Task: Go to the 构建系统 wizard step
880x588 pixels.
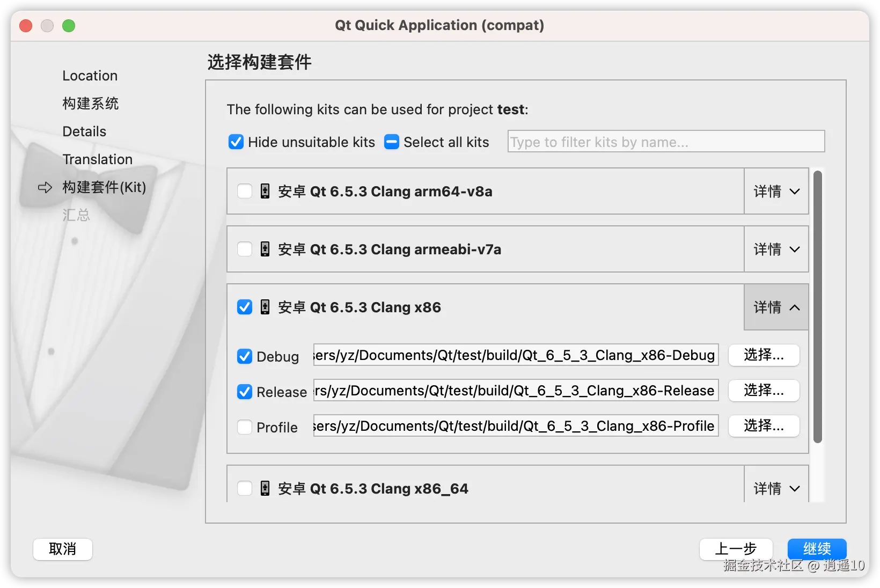Action: tap(91, 104)
